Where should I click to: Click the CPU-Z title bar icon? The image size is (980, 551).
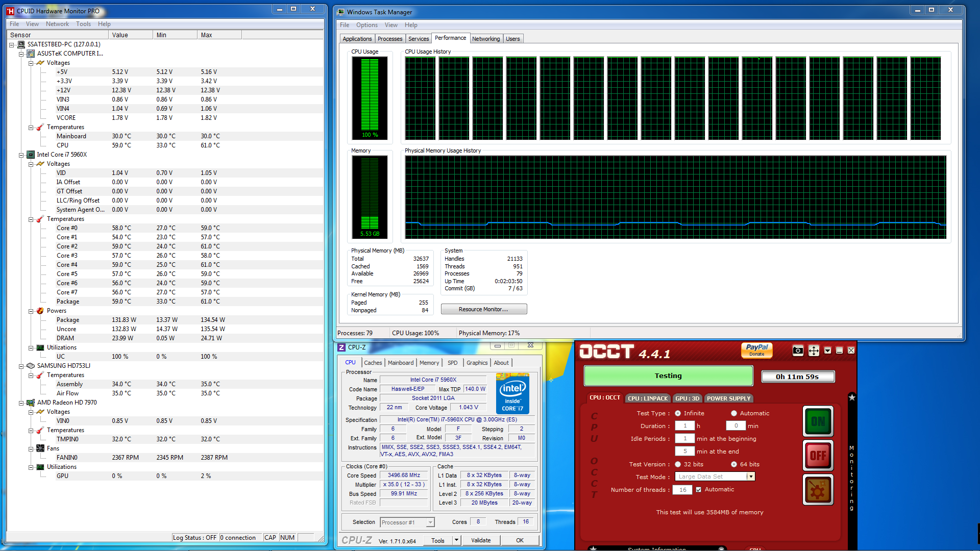click(341, 347)
